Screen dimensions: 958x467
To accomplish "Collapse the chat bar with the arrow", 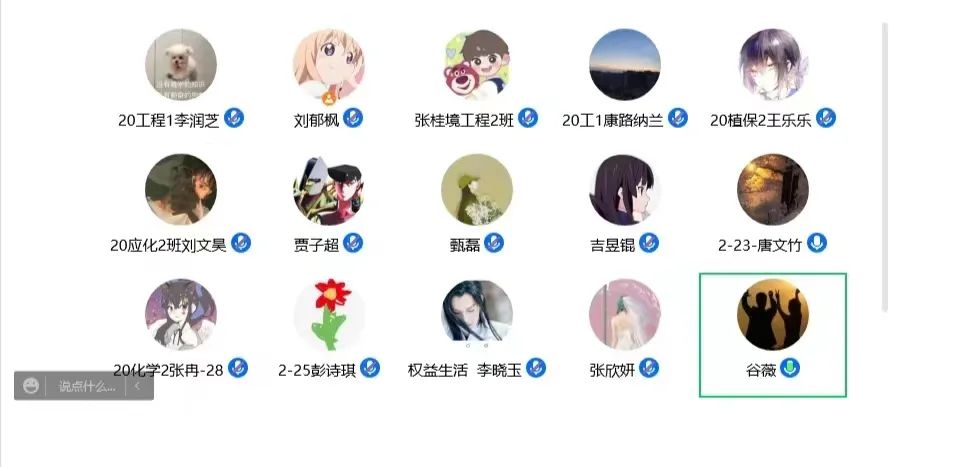I will pyautogui.click(x=137, y=386).
